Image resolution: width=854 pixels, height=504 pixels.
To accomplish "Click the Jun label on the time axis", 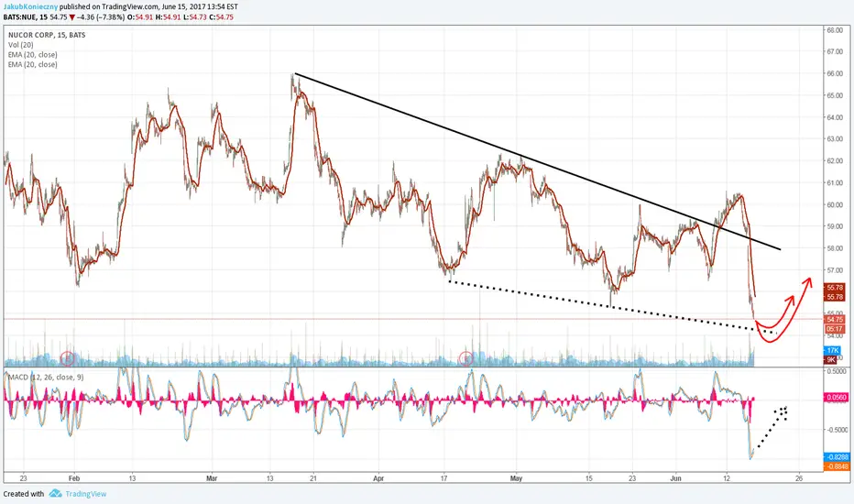I will pyautogui.click(x=676, y=478).
